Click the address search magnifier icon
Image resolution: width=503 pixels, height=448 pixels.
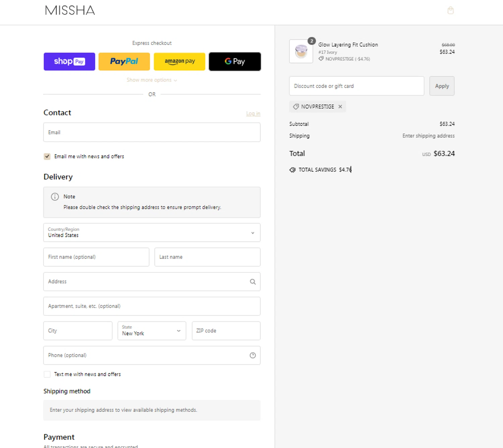pos(253,282)
